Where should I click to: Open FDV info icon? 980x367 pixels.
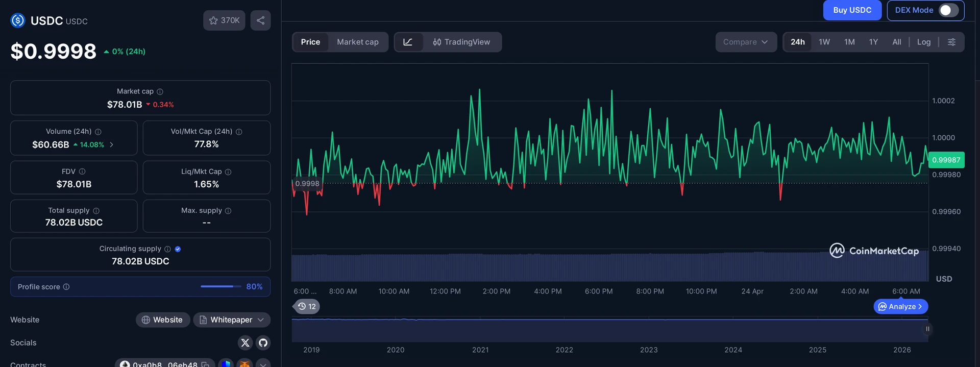tap(82, 172)
